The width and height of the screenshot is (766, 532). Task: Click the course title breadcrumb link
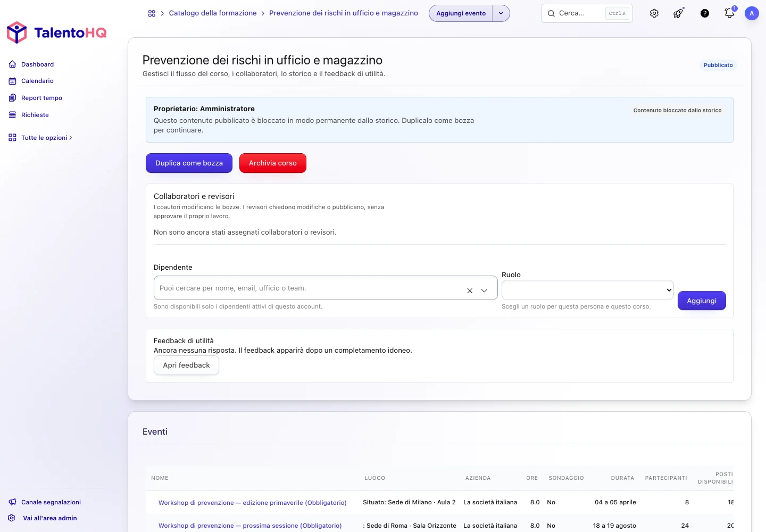pos(344,13)
